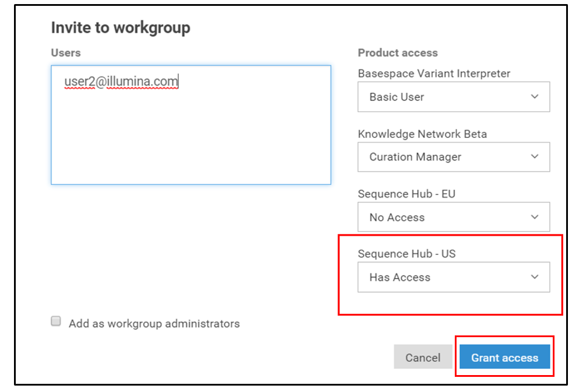Click the 'Sequence Hub - US' label
This screenshot has height=392, width=572.
coord(407,254)
